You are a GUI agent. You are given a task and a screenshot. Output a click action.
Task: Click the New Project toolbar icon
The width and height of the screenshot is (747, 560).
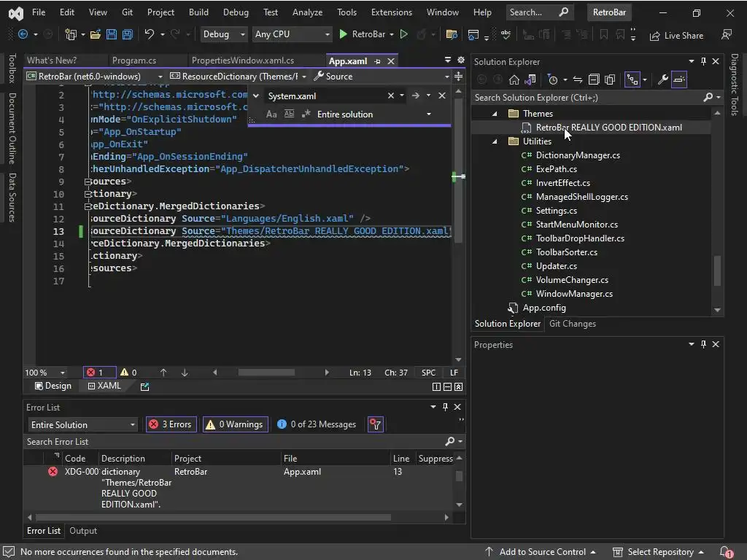(71, 34)
